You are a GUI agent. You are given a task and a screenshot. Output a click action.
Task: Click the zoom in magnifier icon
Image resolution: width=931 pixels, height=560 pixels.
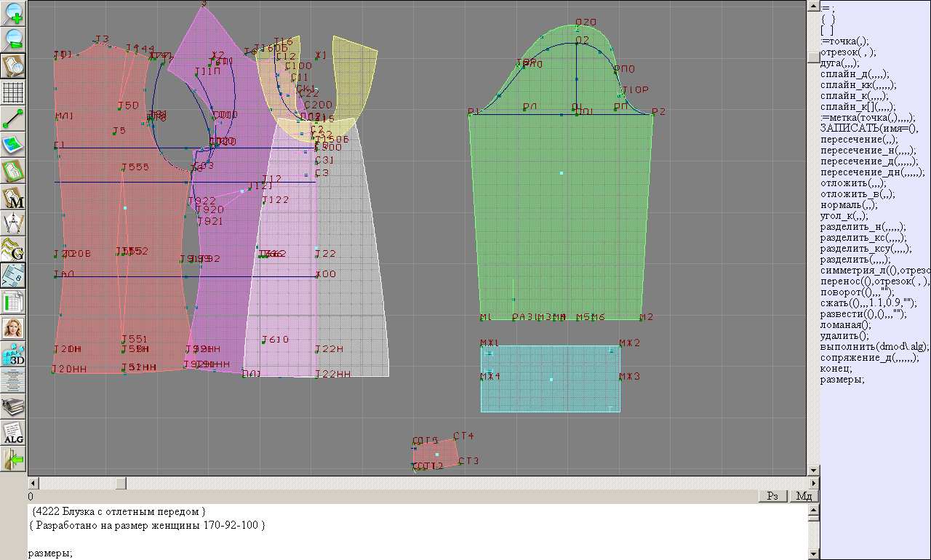[x=14, y=12]
